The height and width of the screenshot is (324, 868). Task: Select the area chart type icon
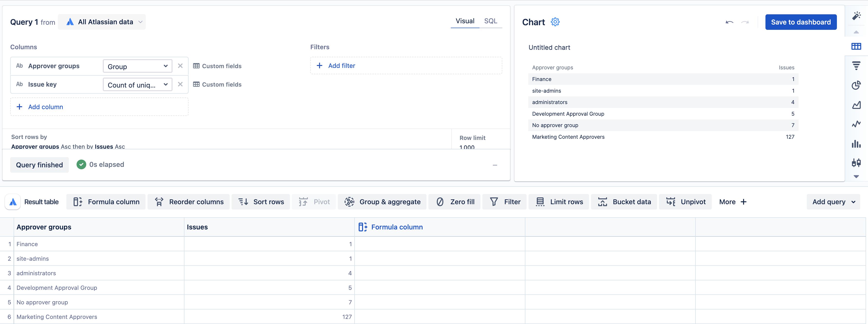point(856,105)
